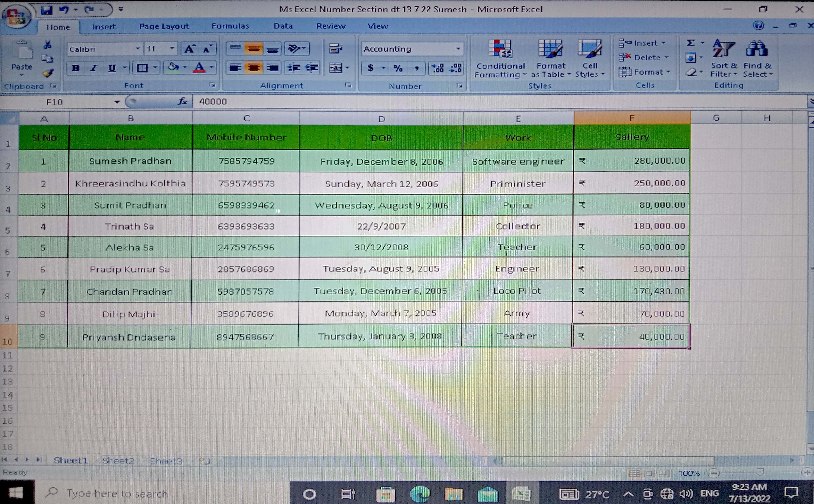Screen dimensions: 814x504
Task: Click the Increase Decimal icon
Action: click(x=438, y=68)
